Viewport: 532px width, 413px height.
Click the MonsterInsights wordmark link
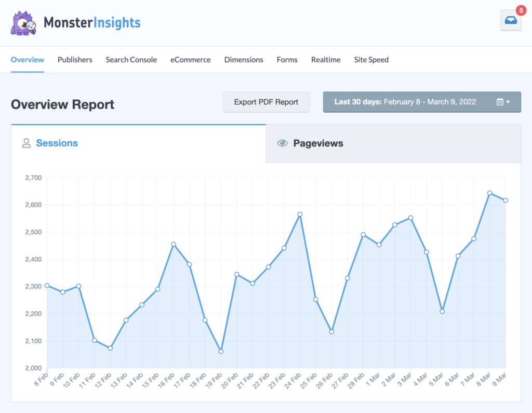pos(92,23)
